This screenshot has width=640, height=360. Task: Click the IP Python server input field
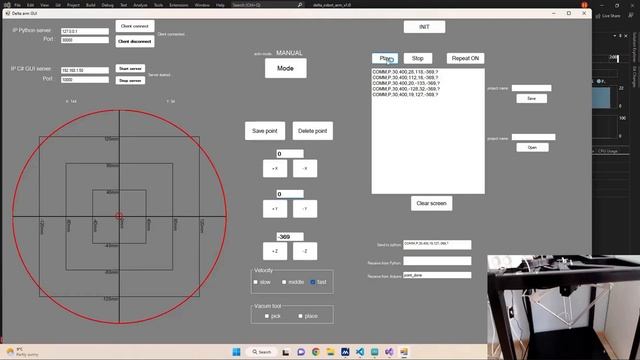(85, 31)
